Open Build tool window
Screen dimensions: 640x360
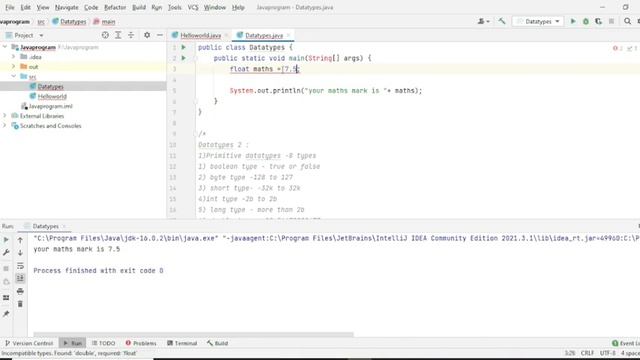(x=217, y=343)
